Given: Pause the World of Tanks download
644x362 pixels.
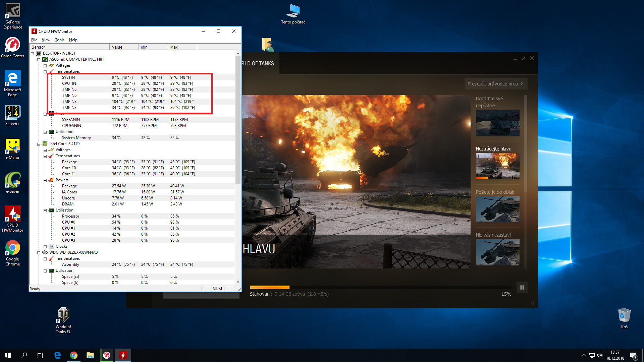Looking at the screenshot, I should pyautogui.click(x=522, y=288).
